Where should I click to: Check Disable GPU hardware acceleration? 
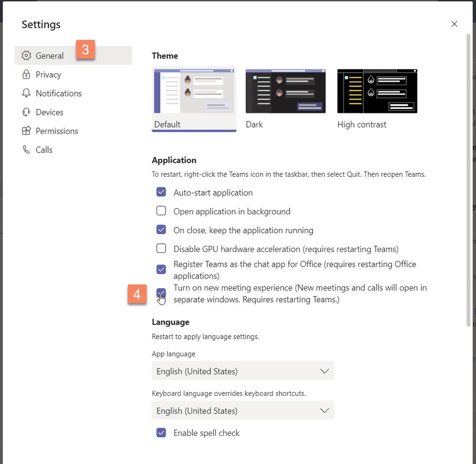point(161,249)
